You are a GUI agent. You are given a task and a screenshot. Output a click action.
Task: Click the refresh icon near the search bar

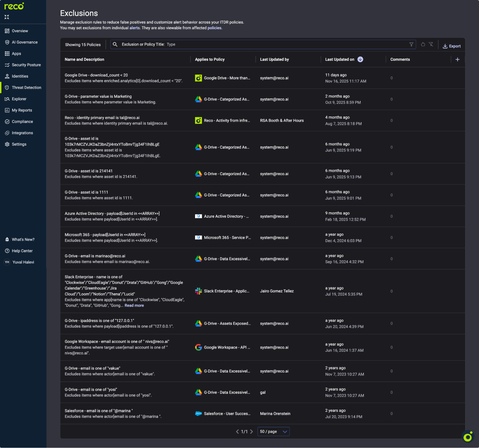(x=423, y=44)
